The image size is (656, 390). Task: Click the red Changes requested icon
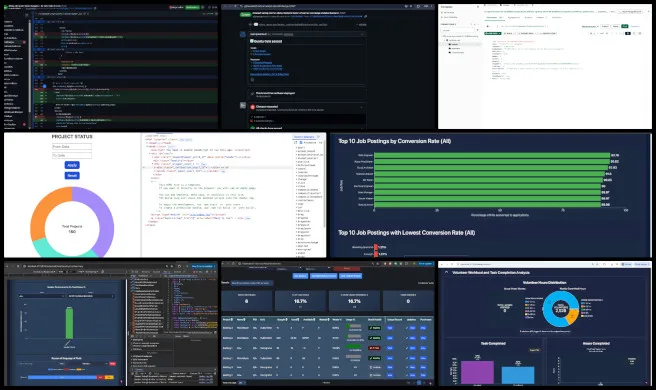pos(252,107)
